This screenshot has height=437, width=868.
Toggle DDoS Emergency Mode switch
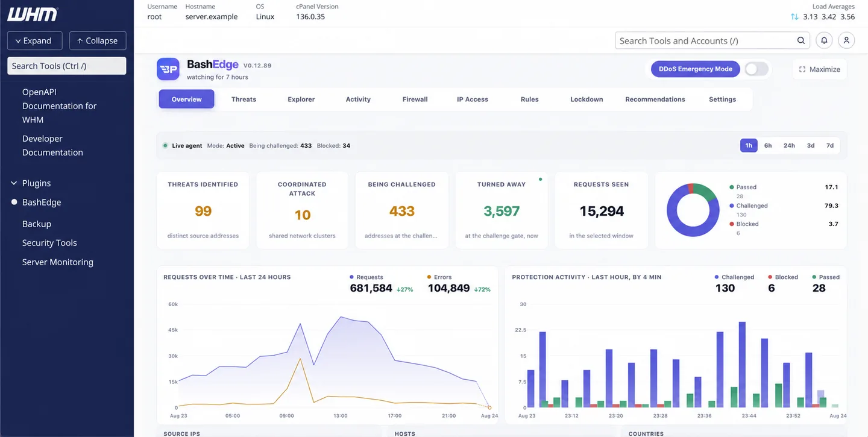pos(756,69)
